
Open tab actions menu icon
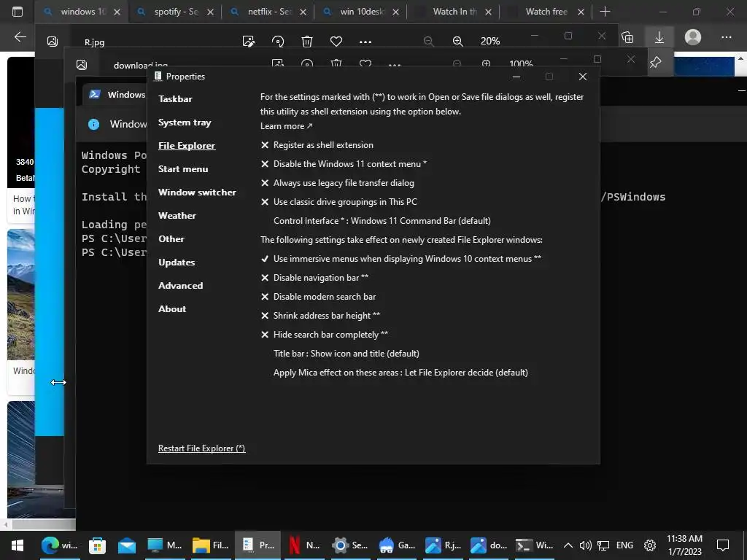pos(18,12)
